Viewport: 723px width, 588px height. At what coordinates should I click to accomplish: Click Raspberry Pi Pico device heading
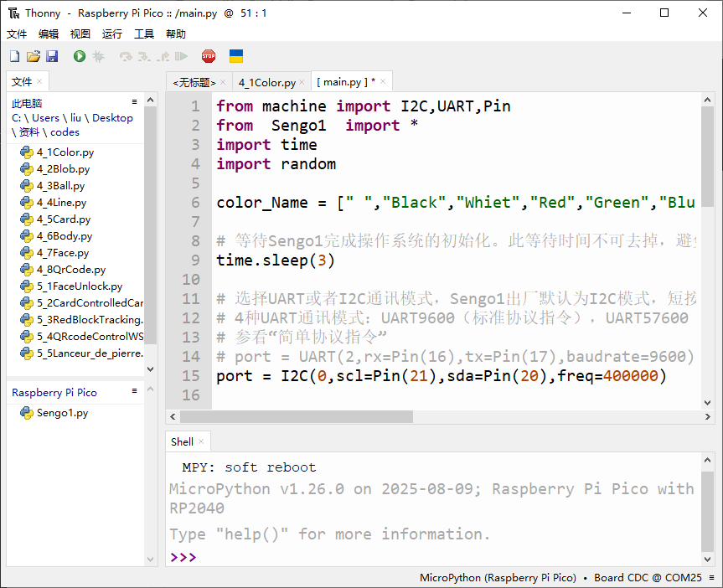tap(54, 393)
